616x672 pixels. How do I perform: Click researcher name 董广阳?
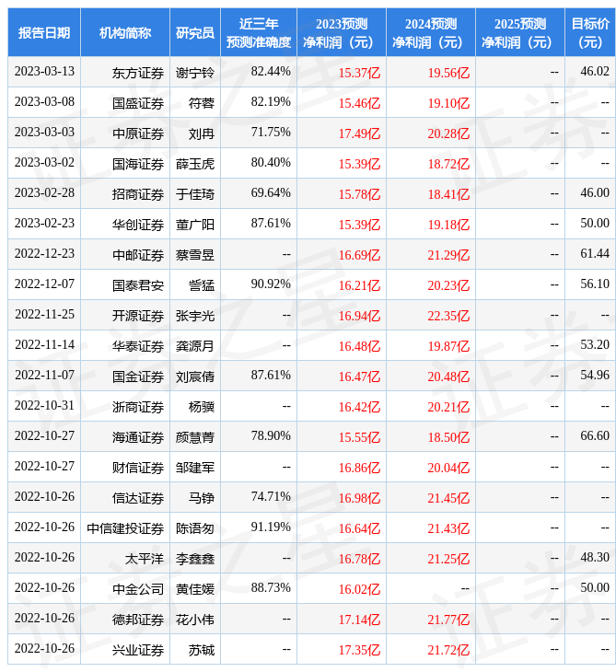point(195,225)
